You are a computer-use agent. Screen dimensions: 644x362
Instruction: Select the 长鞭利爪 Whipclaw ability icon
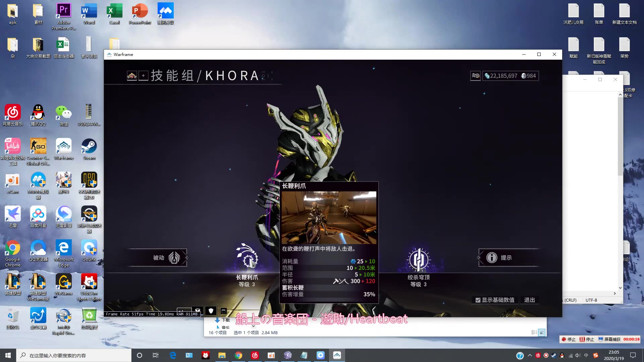[x=247, y=257]
